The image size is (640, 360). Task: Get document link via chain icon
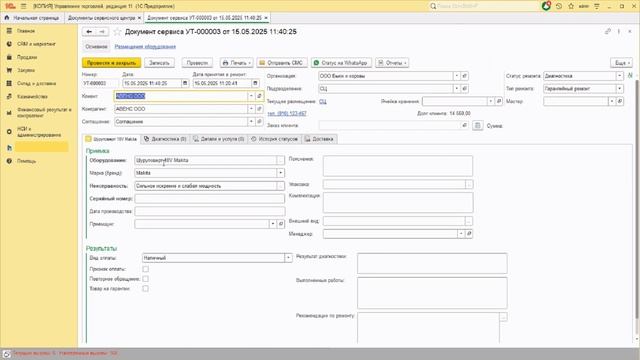[608, 31]
